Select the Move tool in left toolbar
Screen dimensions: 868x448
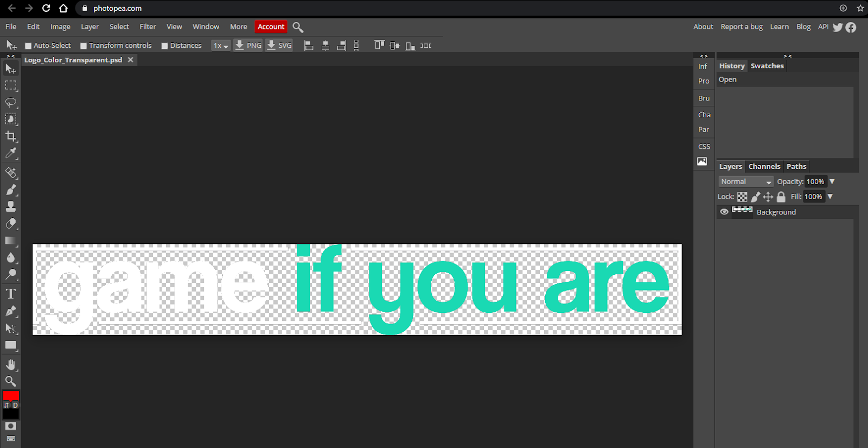(11, 69)
